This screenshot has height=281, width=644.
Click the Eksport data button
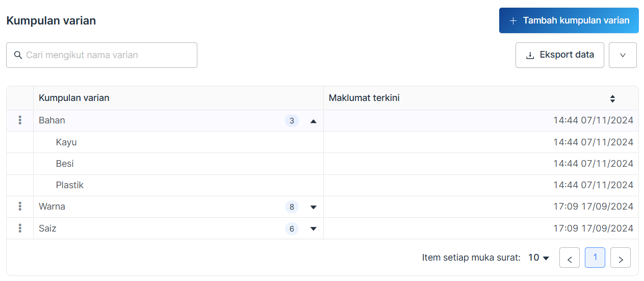click(559, 55)
